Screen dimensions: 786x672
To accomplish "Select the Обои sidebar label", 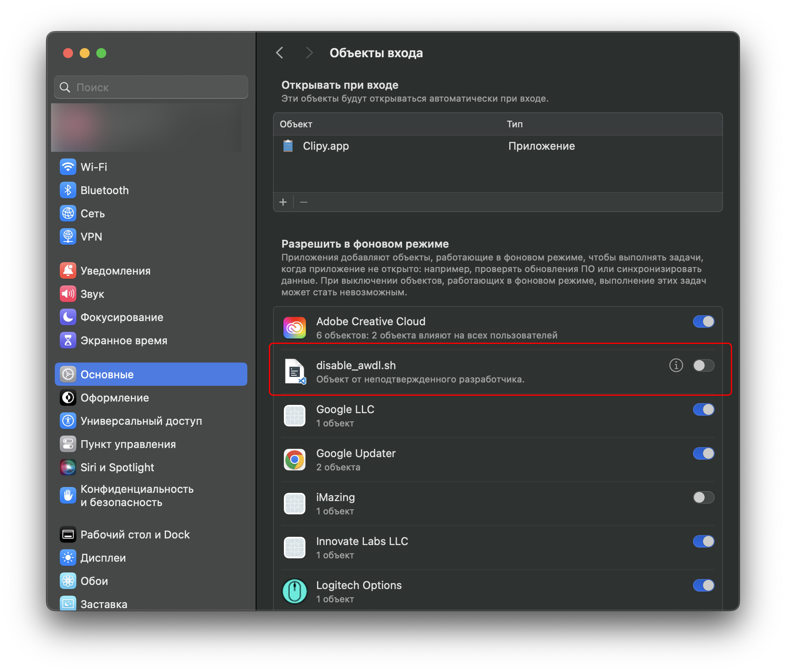I will coord(94,581).
